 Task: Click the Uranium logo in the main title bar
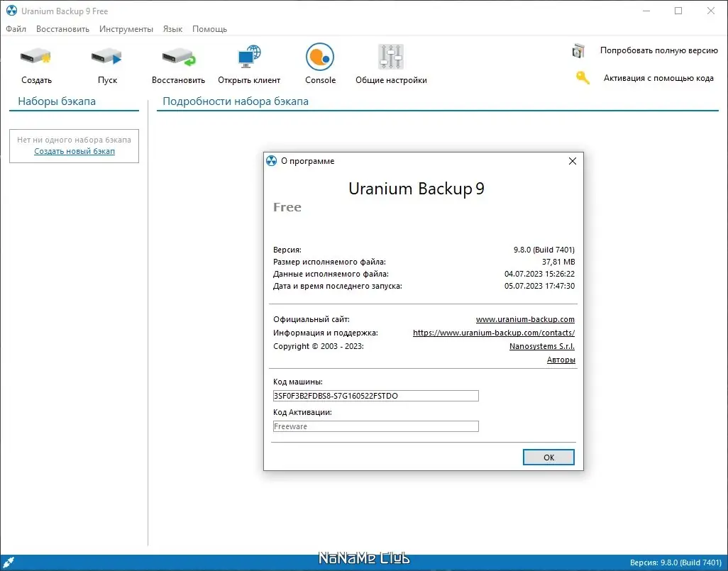(x=11, y=11)
